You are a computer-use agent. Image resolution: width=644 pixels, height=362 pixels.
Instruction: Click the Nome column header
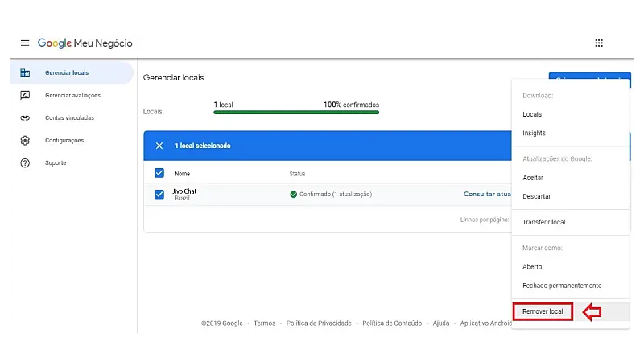[x=183, y=174]
